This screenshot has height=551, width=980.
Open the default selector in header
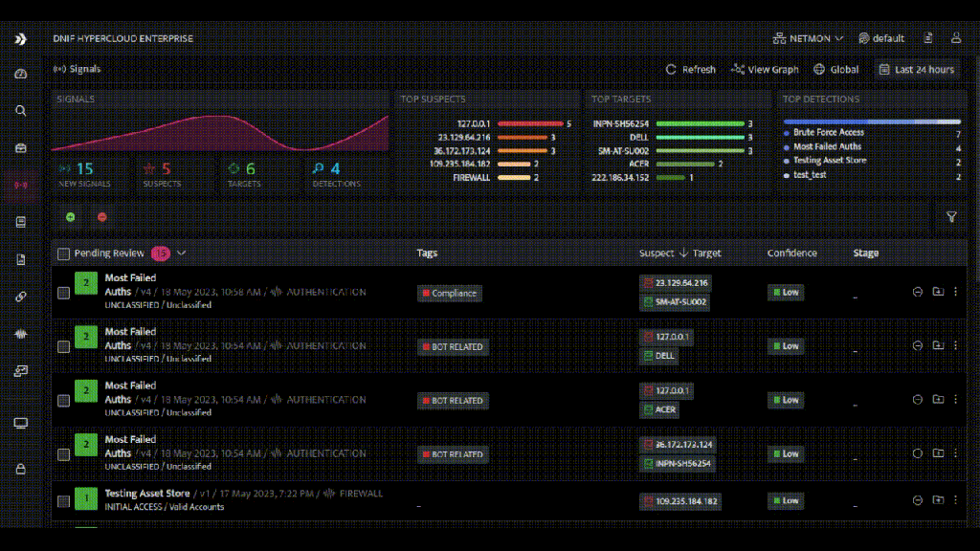pos(881,38)
